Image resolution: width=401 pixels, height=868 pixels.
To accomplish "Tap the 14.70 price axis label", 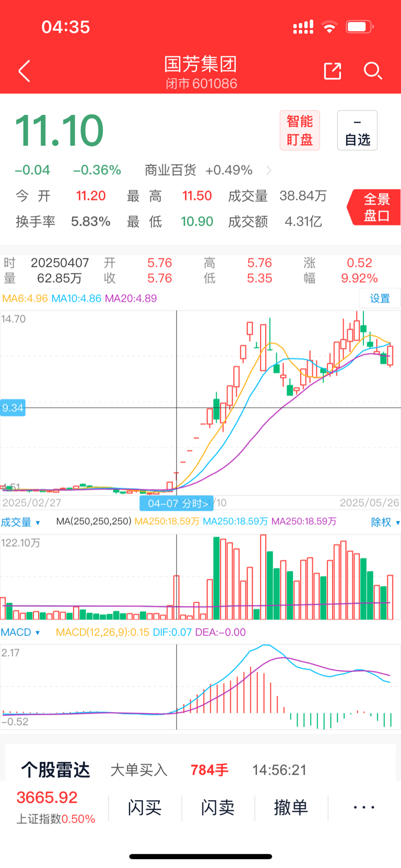I will (x=14, y=319).
